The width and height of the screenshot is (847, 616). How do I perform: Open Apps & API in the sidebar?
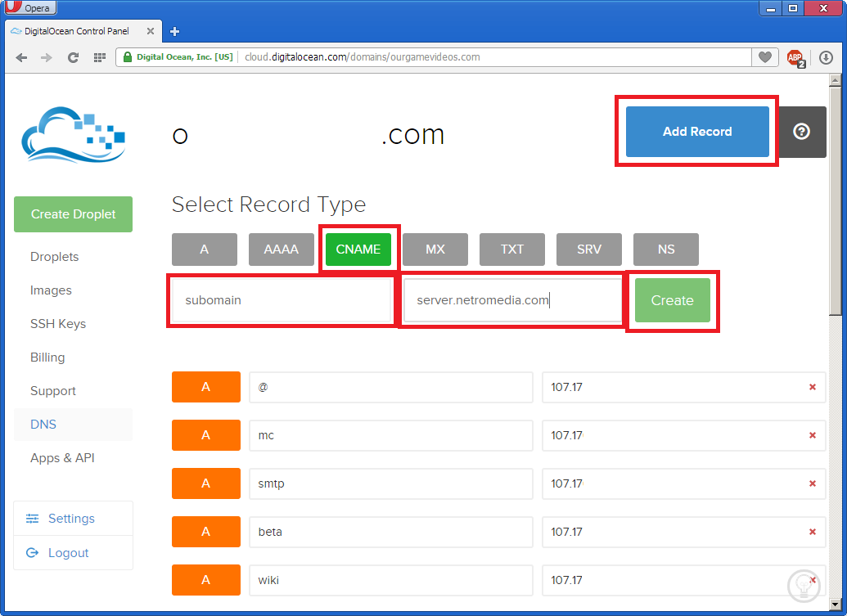pos(62,458)
